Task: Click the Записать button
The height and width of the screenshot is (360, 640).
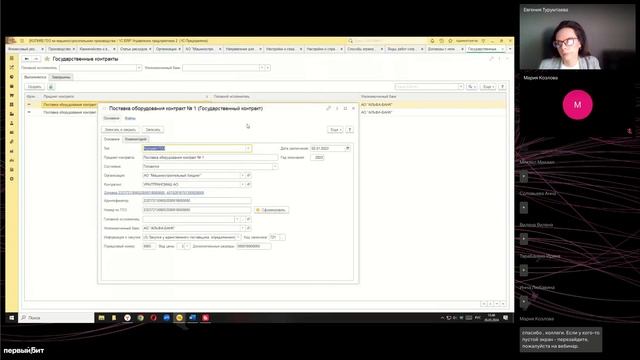Action: pos(153,129)
